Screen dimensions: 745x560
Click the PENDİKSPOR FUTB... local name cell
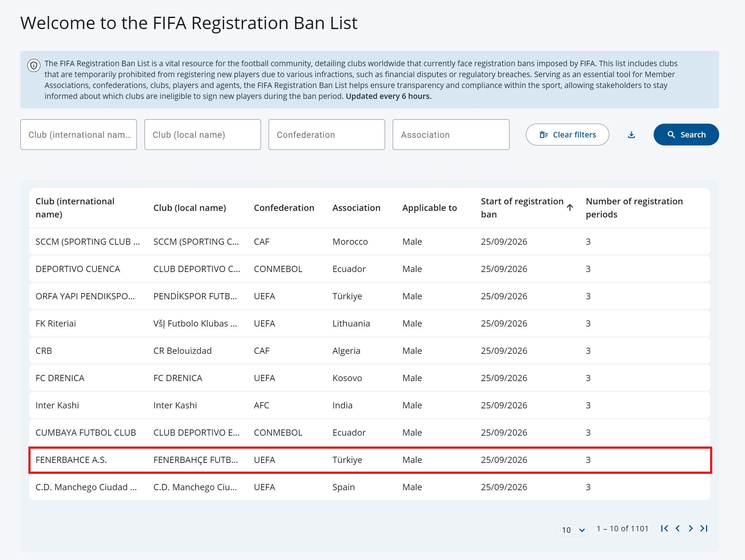pos(195,296)
